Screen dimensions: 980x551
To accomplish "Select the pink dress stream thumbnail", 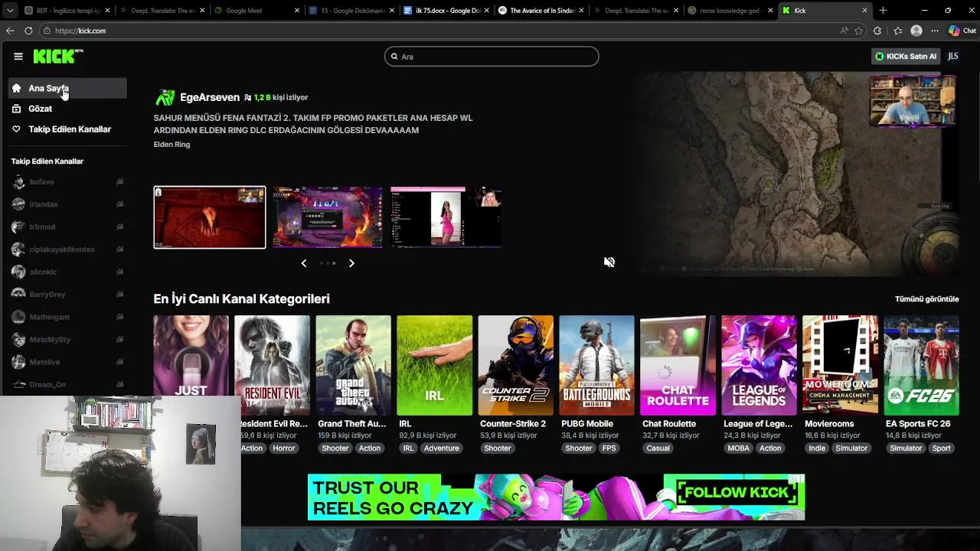I will (446, 217).
